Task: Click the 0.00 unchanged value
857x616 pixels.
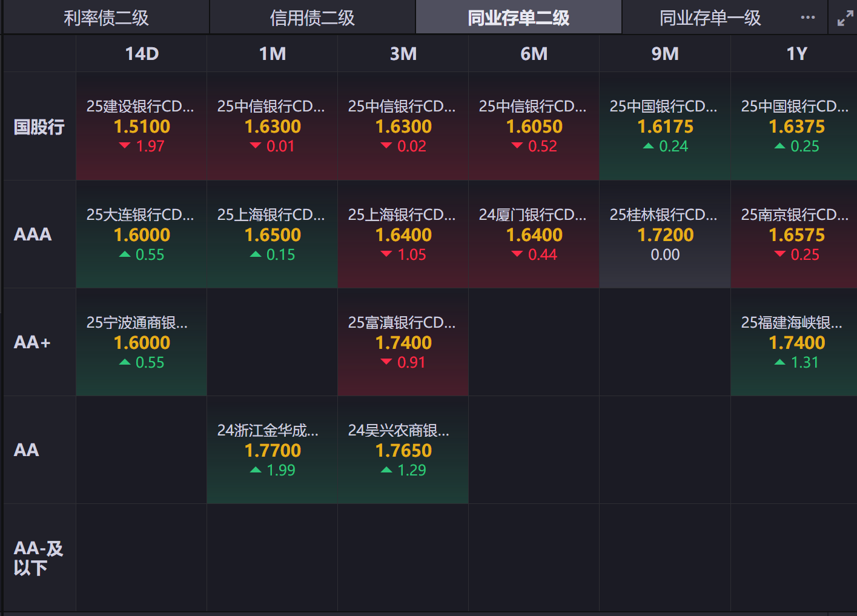Action: tap(665, 254)
